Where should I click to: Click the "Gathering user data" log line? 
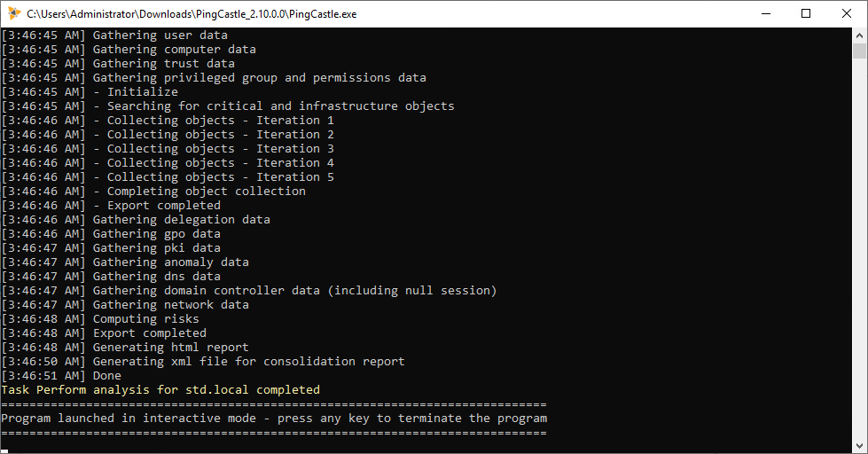[160, 35]
